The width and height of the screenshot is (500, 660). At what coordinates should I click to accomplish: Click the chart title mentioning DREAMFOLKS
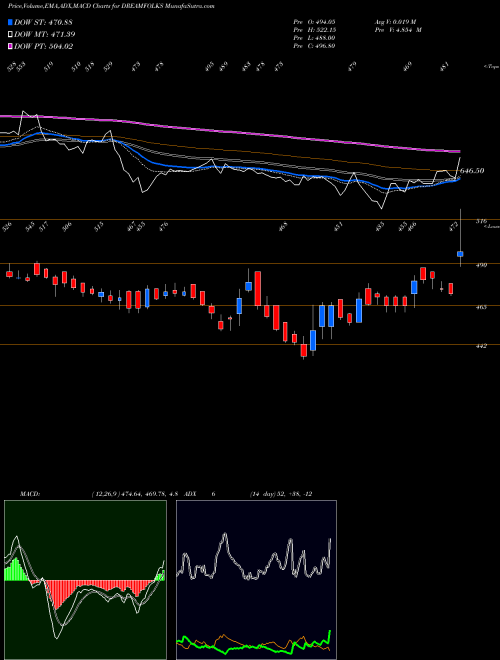point(111,6)
